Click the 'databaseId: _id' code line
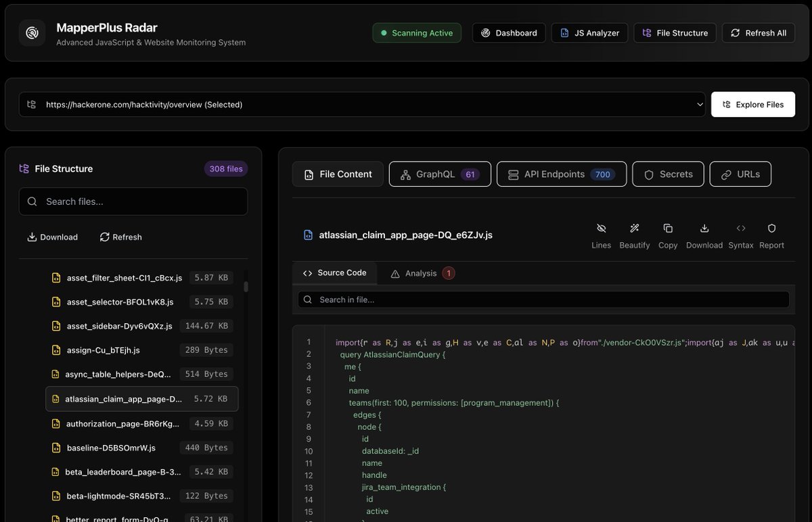 [x=390, y=451]
